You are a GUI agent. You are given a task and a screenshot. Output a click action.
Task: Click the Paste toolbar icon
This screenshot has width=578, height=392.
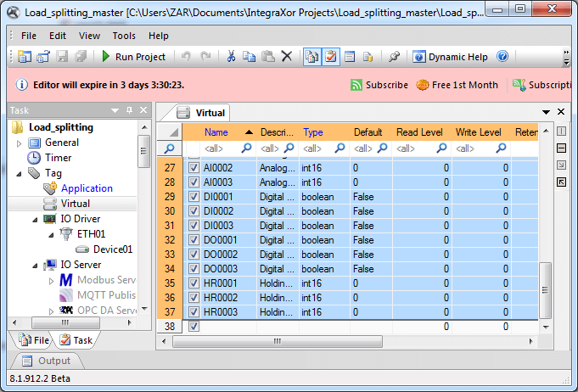click(268, 57)
